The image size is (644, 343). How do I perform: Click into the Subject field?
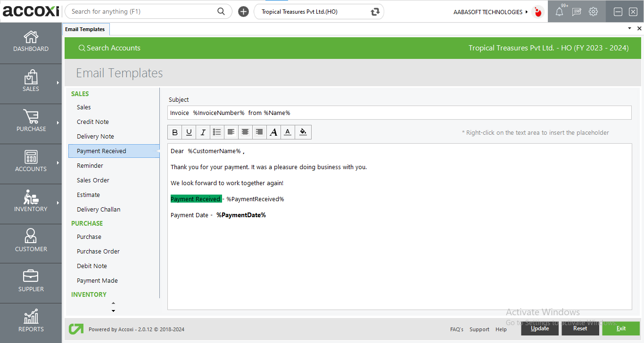(x=399, y=113)
